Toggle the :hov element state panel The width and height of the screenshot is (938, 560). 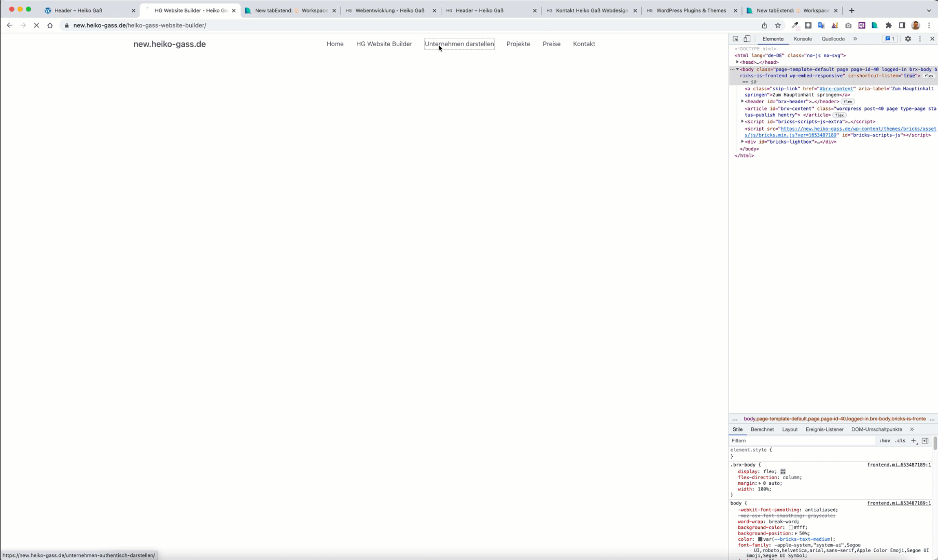tap(885, 441)
